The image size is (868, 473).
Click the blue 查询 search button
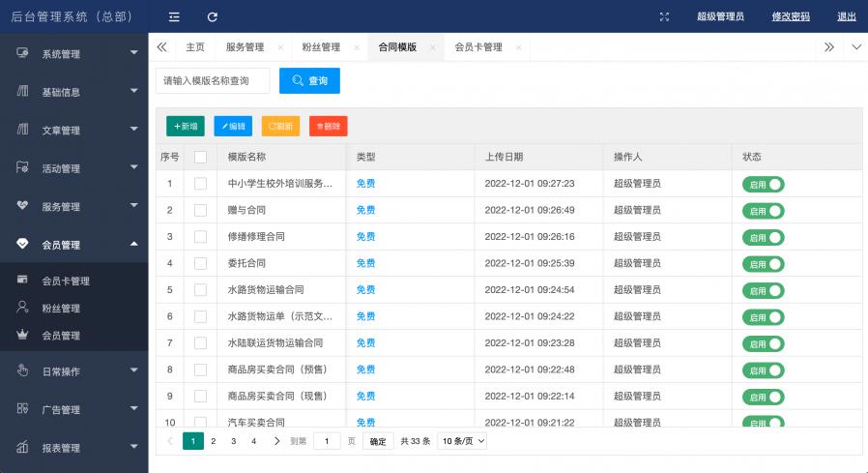[309, 81]
